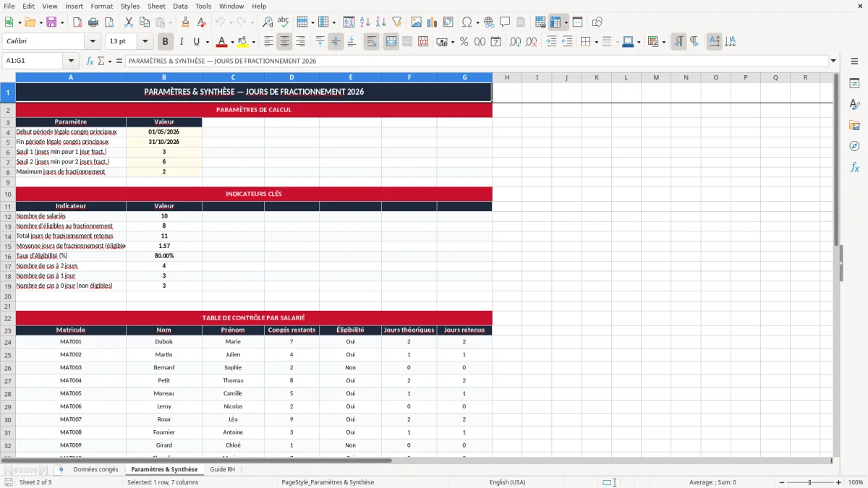The image size is (868, 488).
Task: Adjust the zoom slider
Action: coord(809,482)
